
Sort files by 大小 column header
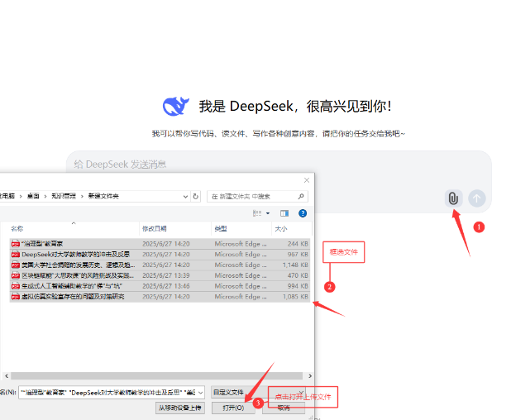pyautogui.click(x=281, y=228)
